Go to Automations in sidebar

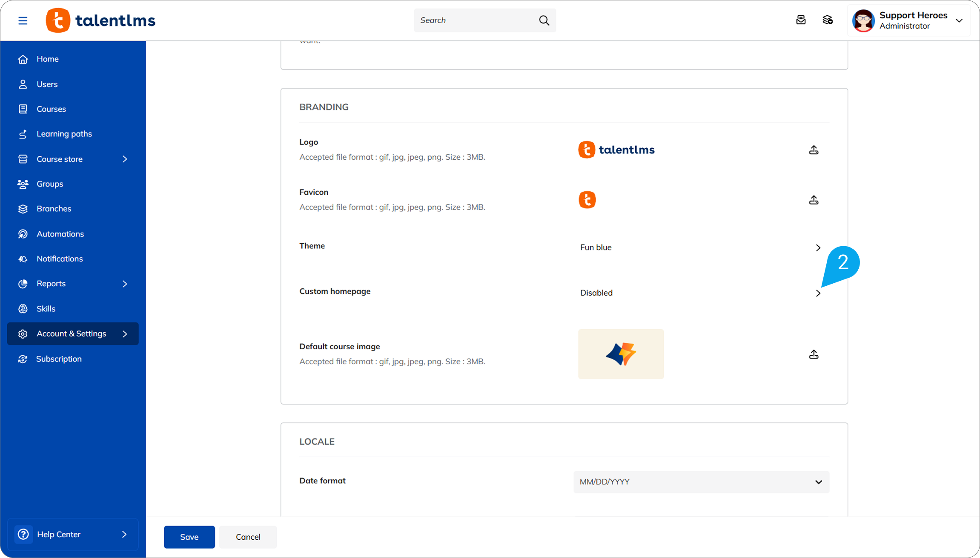[60, 234]
